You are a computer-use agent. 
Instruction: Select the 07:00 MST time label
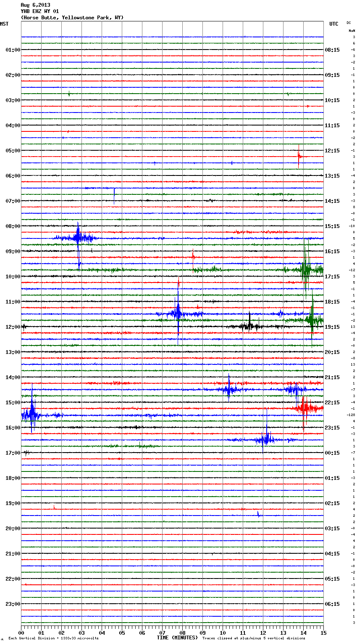point(13,201)
